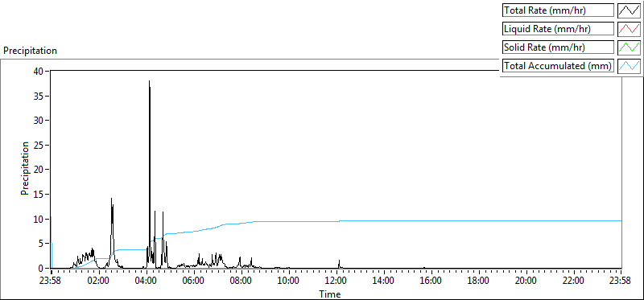The height and width of the screenshot is (300, 644).
Task: Click the tallest black peak just after 04:00
Action: coord(149,82)
